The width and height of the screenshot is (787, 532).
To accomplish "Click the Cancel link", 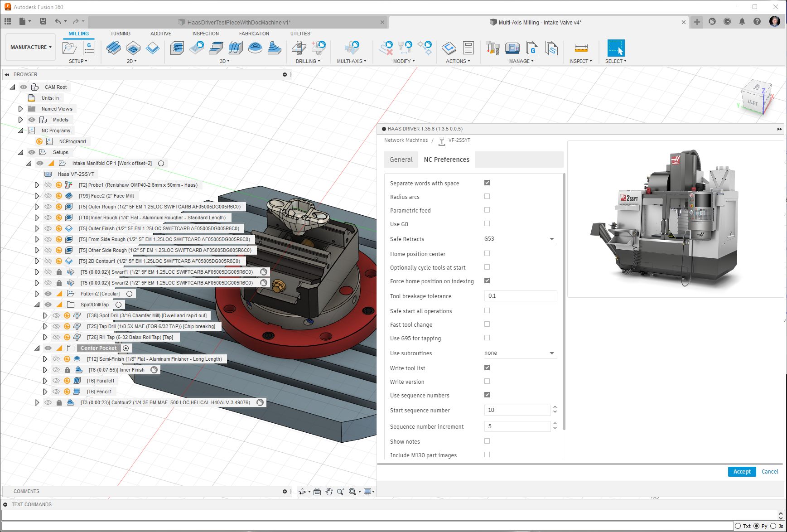I will (x=770, y=472).
